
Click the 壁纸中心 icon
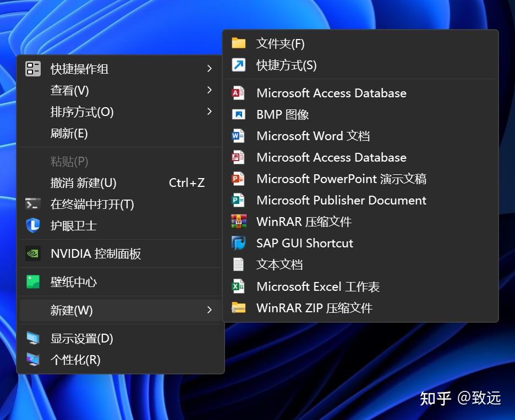[x=33, y=281]
